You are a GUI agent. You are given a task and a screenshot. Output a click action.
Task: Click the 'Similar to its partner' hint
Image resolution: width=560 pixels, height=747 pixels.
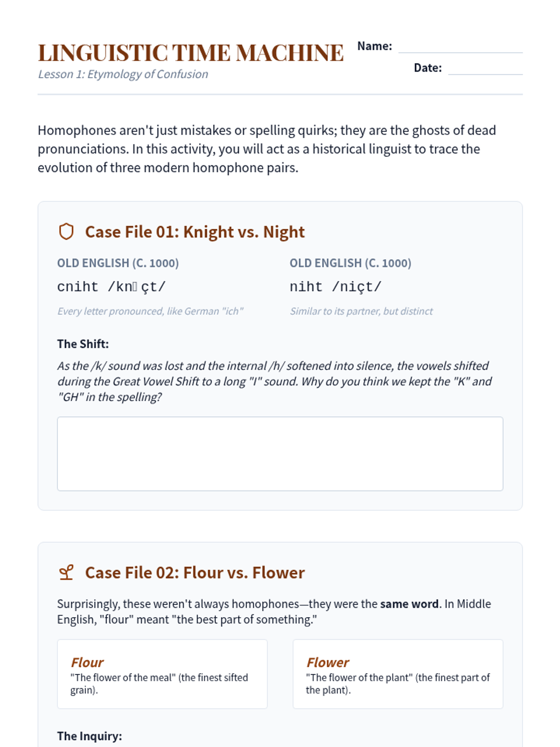[x=361, y=311]
